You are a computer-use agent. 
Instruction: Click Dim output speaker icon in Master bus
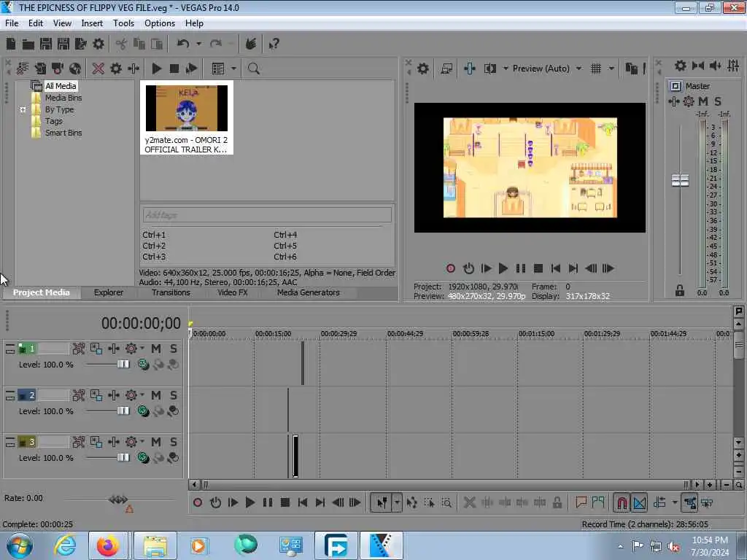[x=716, y=66]
